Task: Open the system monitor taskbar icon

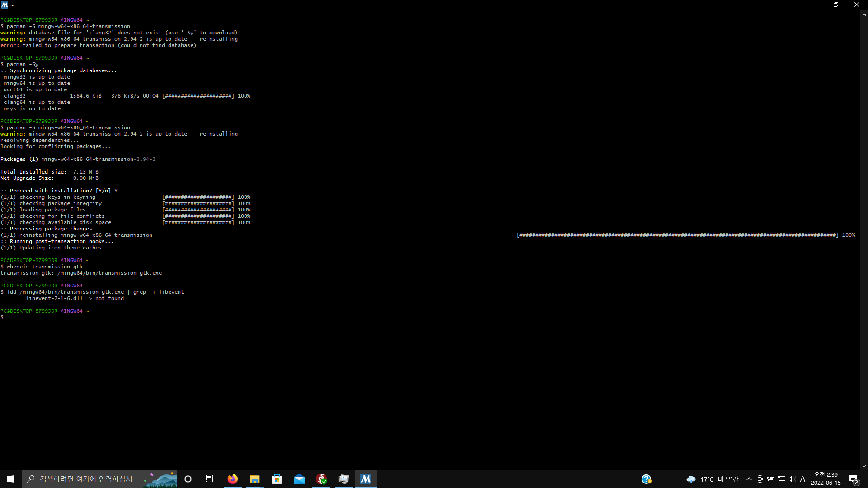Action: click(344, 479)
